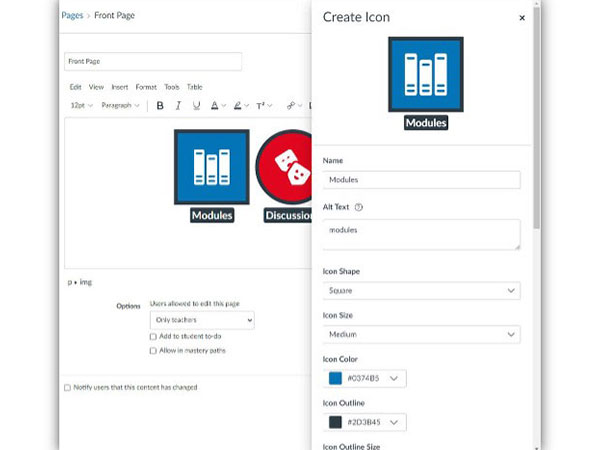600x450 pixels.
Task: Open the Insert menu
Action: point(119,87)
